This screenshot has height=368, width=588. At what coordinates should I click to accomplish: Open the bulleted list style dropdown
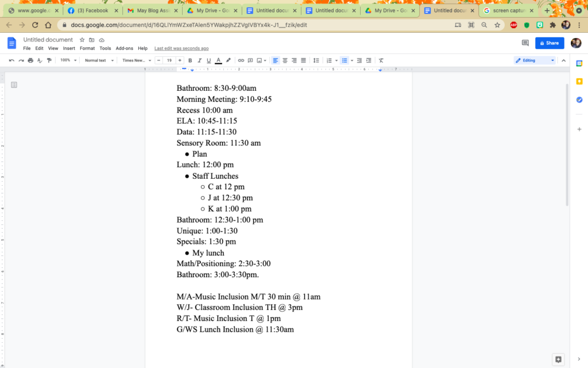coord(351,60)
